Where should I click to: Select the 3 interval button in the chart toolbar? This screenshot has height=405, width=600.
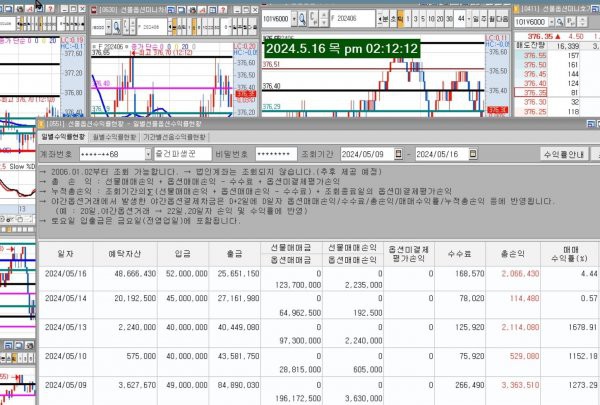tap(416, 19)
